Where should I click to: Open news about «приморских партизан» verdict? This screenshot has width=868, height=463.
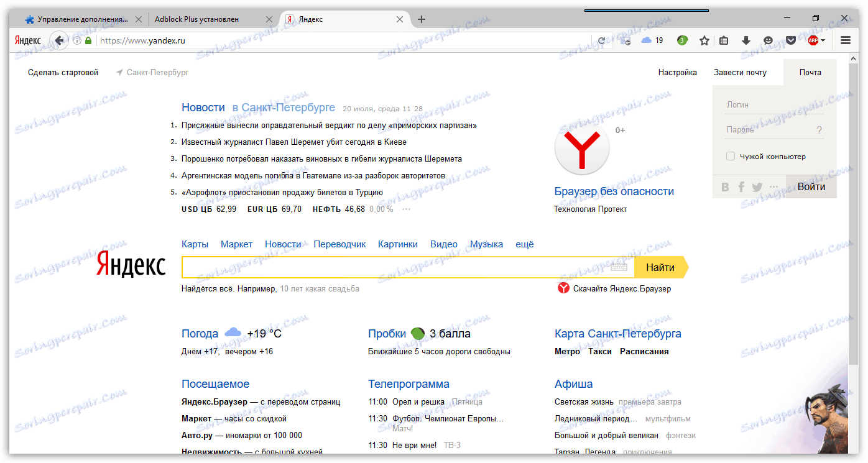point(329,126)
